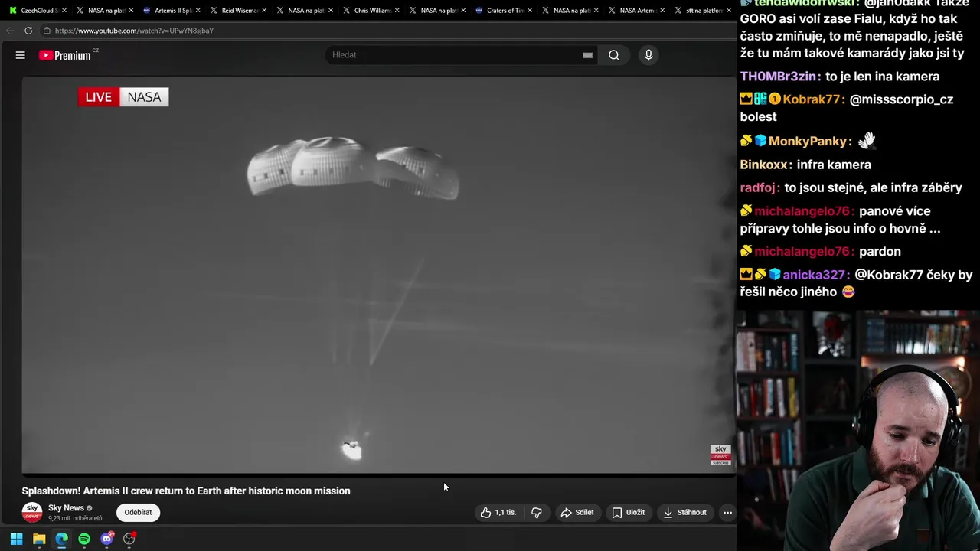Viewport: 980px width, 551px height.
Task: Go back with browser back arrow
Action: point(10,31)
